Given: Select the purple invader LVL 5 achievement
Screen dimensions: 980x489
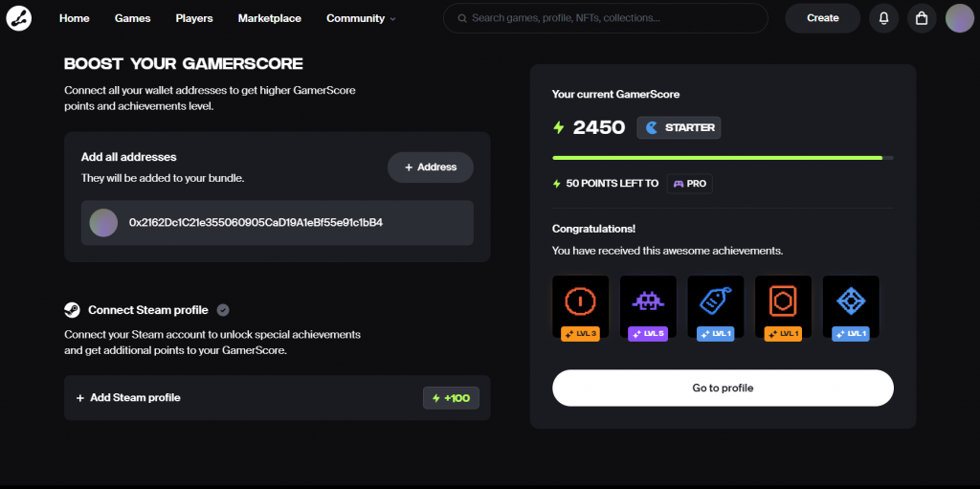Looking at the screenshot, I should (x=648, y=307).
